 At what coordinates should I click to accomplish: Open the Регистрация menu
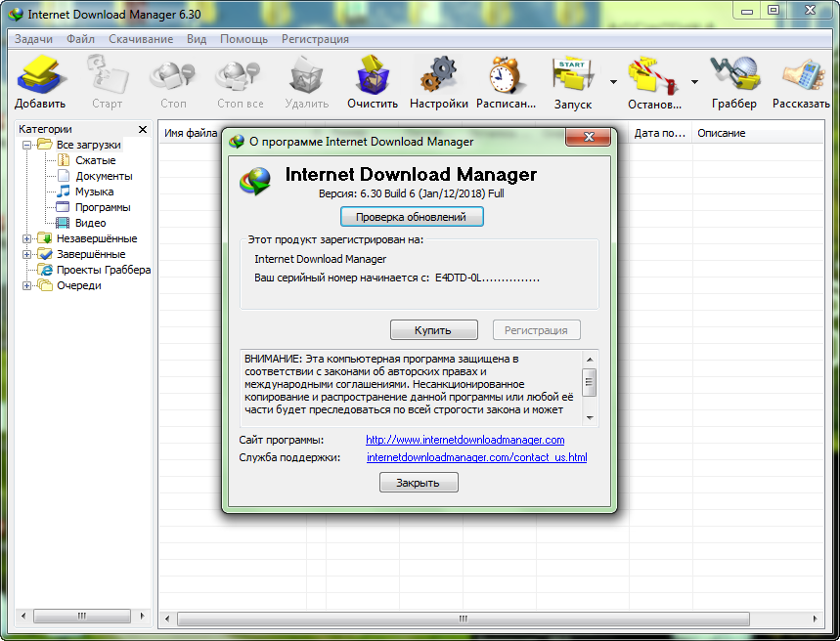pyautogui.click(x=315, y=39)
